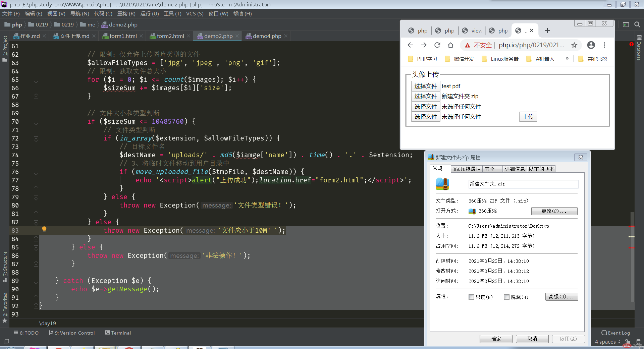Open the browser home page

pos(450,45)
